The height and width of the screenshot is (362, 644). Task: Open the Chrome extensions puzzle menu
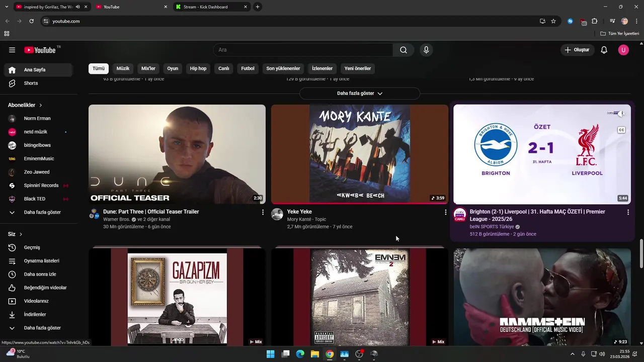coord(595,21)
